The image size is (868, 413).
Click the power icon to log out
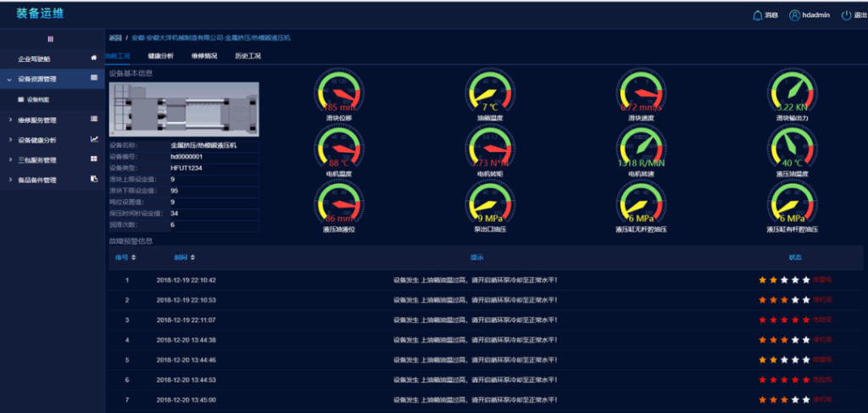point(846,15)
